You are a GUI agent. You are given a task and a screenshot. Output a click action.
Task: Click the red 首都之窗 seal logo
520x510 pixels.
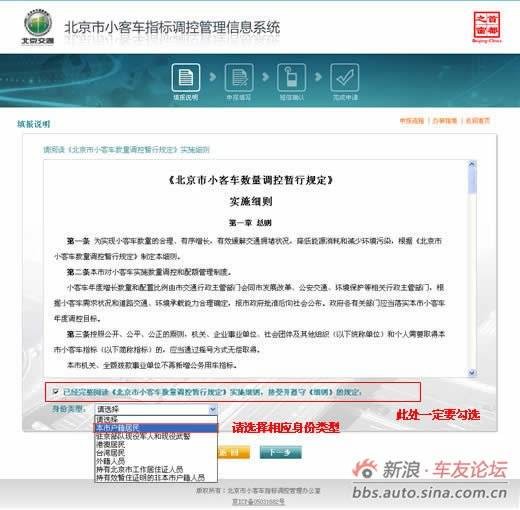click(487, 27)
